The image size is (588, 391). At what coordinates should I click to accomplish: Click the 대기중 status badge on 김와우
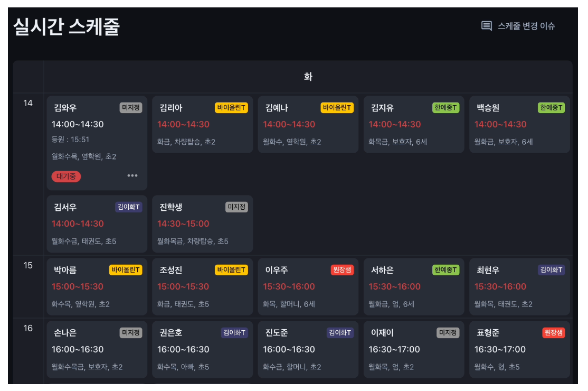coord(66,176)
